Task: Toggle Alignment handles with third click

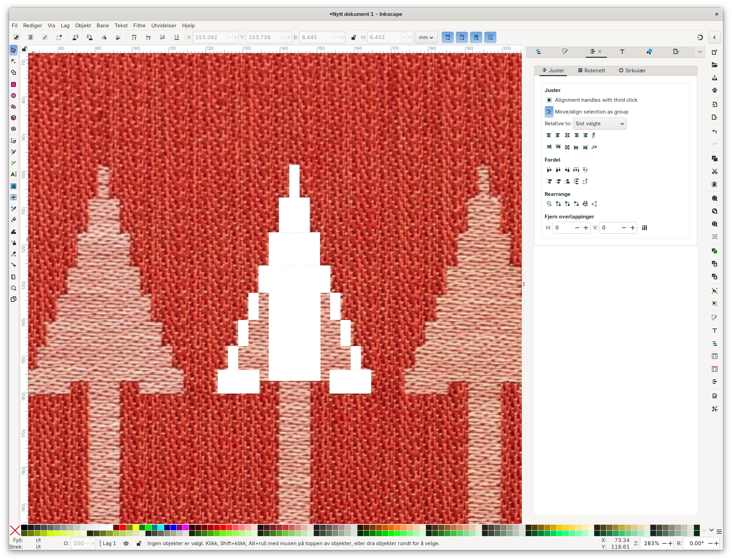Action: (x=549, y=100)
